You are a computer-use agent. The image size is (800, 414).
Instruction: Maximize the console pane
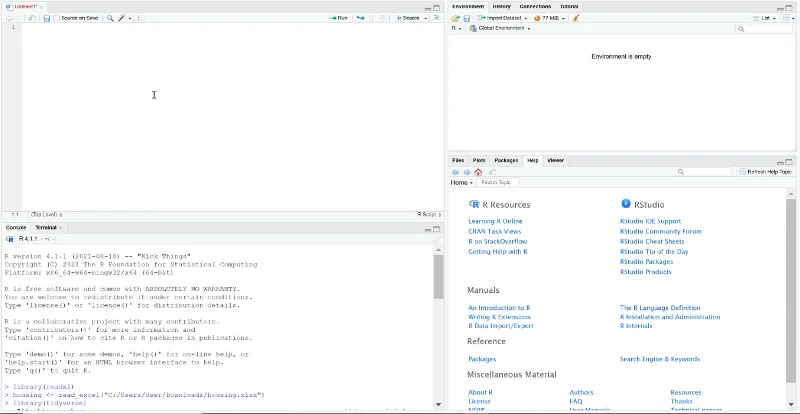[436, 229]
